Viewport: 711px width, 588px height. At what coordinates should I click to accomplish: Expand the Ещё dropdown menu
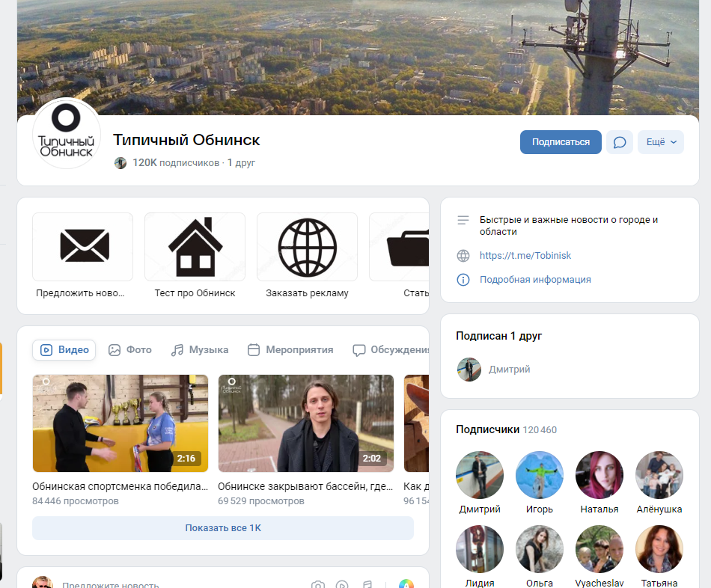(x=661, y=142)
